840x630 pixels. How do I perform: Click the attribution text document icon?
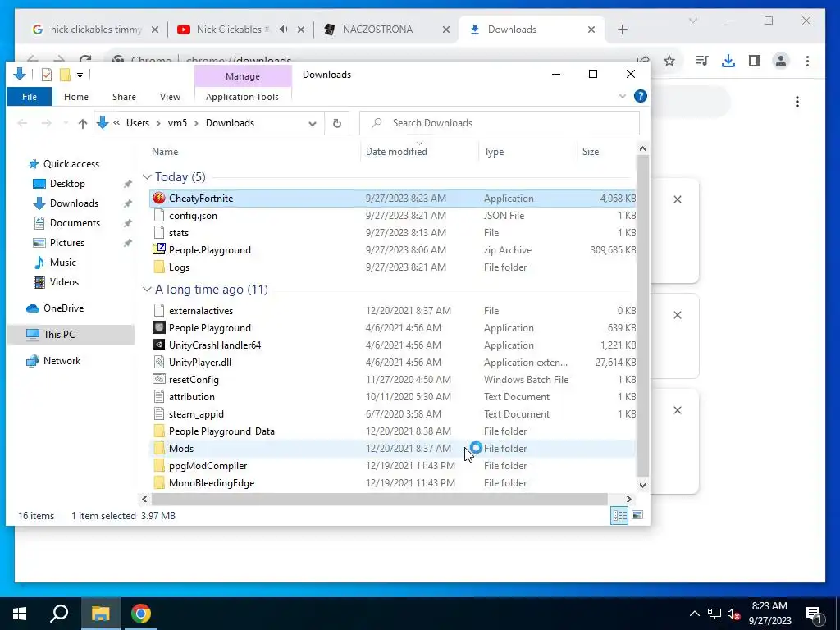click(x=158, y=396)
